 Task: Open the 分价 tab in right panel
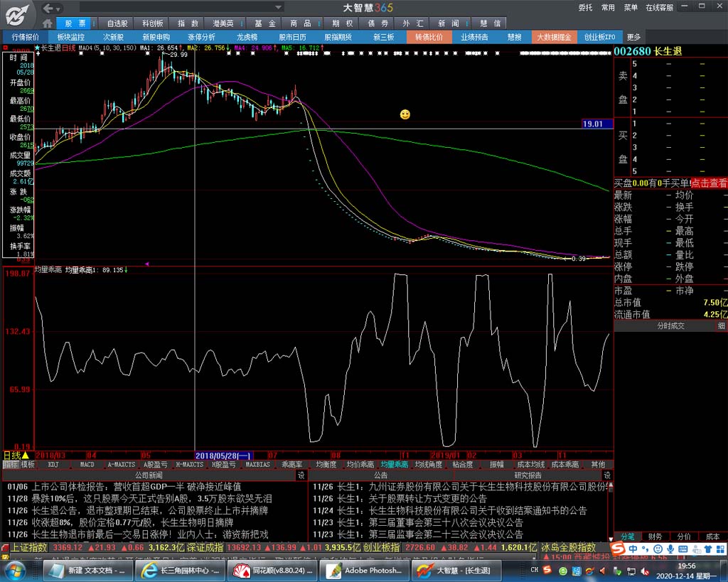pyautogui.click(x=683, y=537)
